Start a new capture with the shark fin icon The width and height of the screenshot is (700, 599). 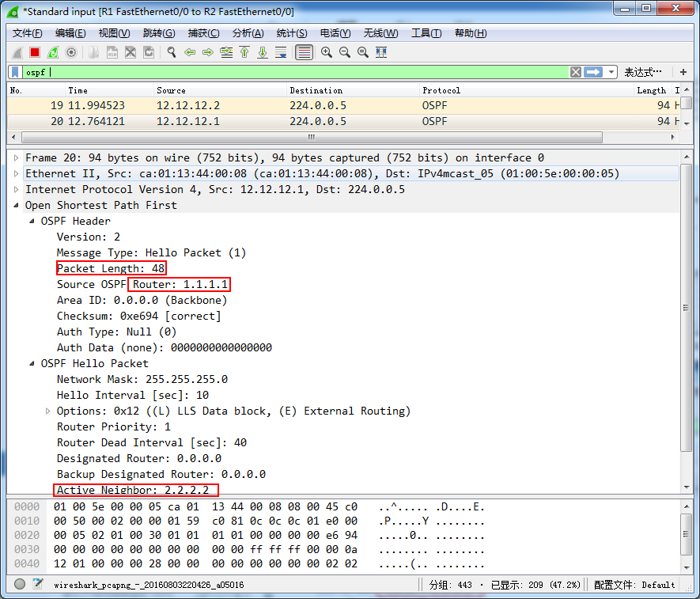tap(17, 52)
